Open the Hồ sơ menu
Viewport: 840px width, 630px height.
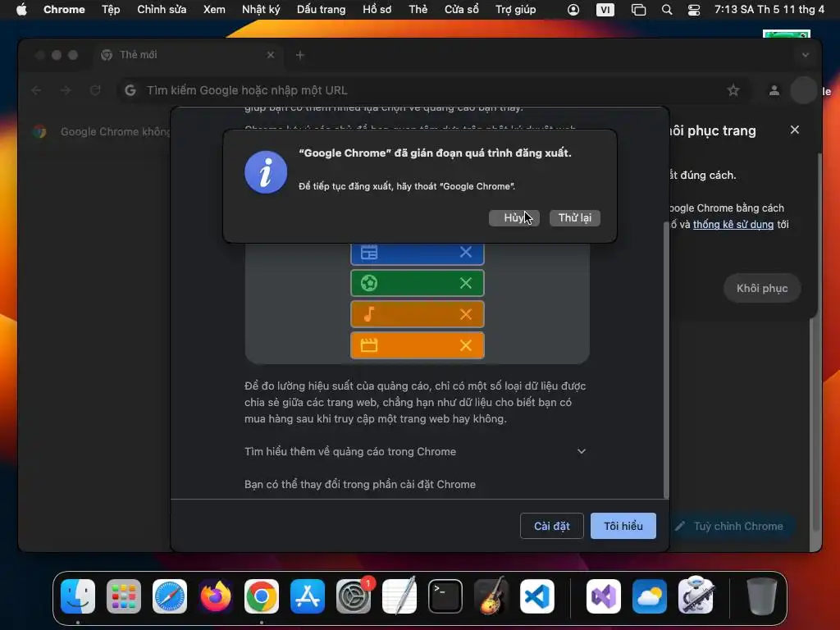(377, 10)
